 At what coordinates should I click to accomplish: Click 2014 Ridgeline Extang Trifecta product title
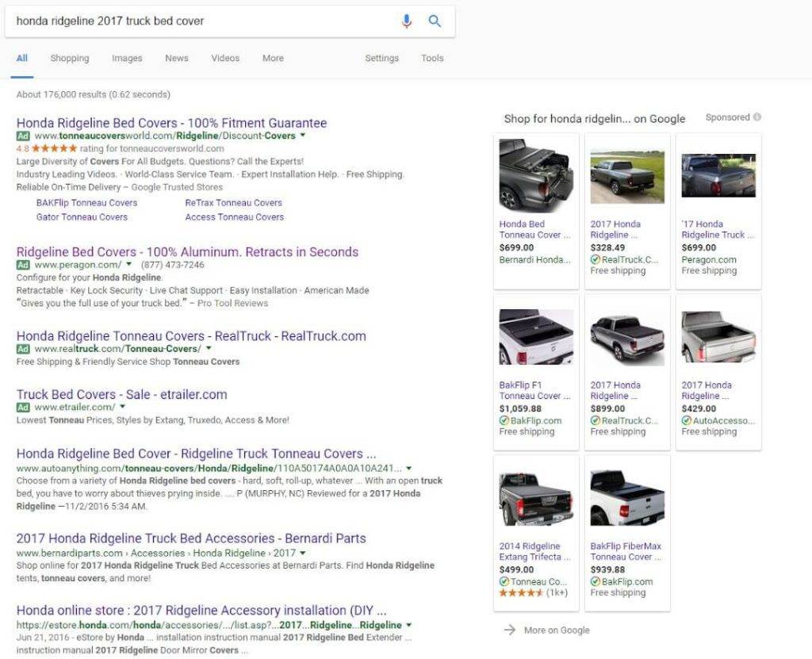click(534, 551)
